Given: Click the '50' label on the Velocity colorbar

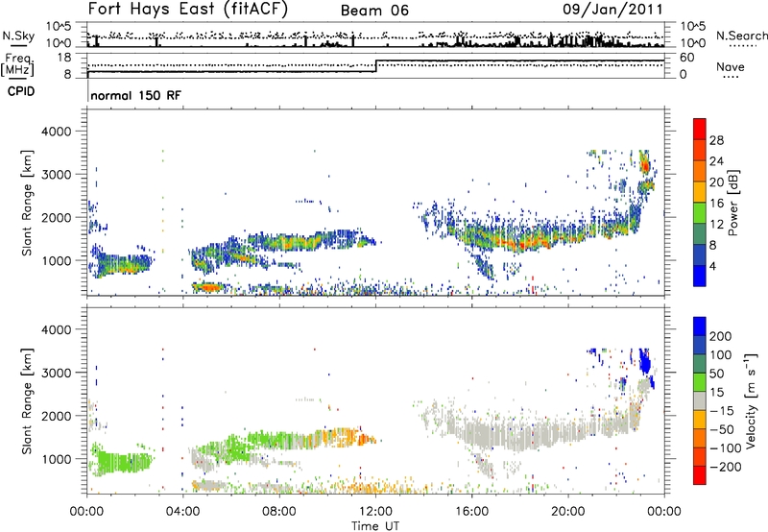Looking at the screenshot, I should pyautogui.click(x=716, y=374).
